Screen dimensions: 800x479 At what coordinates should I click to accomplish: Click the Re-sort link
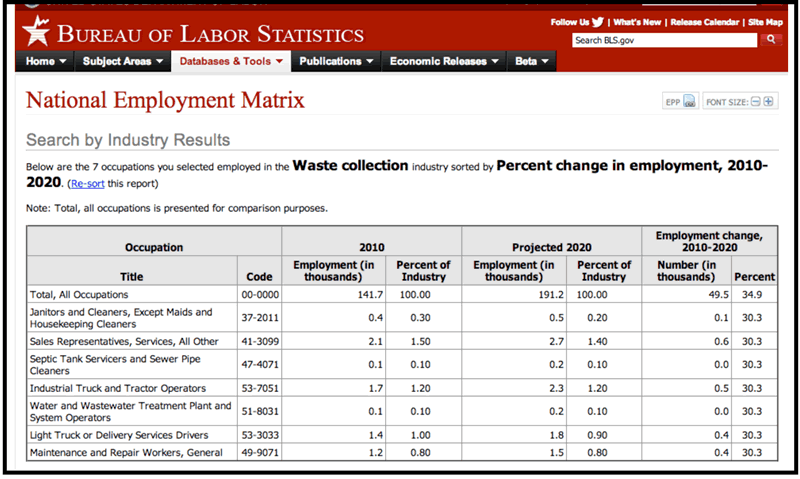point(88,184)
